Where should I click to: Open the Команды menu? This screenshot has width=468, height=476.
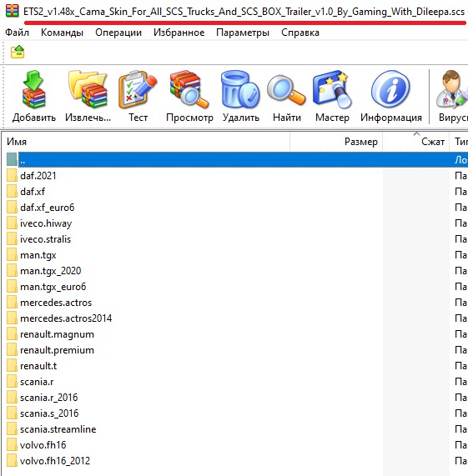[x=62, y=33]
